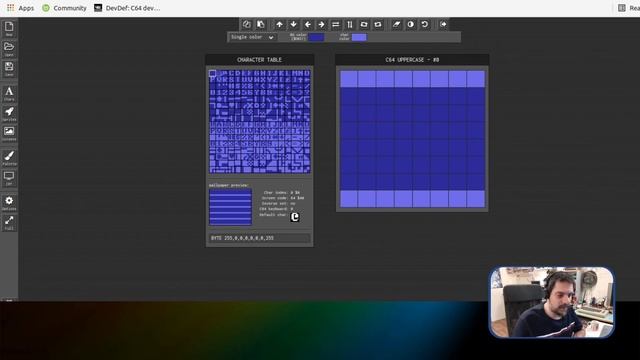Click the C64 UPPERCASE editor title
Image resolution: width=640 pixels, height=360 pixels.
coord(412,60)
